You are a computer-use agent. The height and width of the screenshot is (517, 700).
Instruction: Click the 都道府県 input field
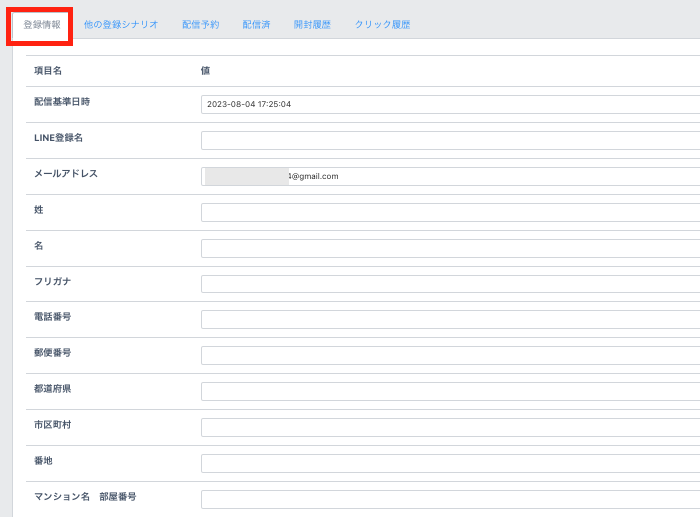coord(450,392)
